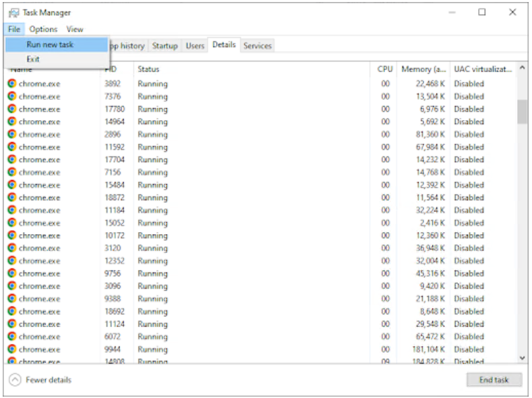Switch to the Startup tab
532x398 pixels.
(165, 46)
